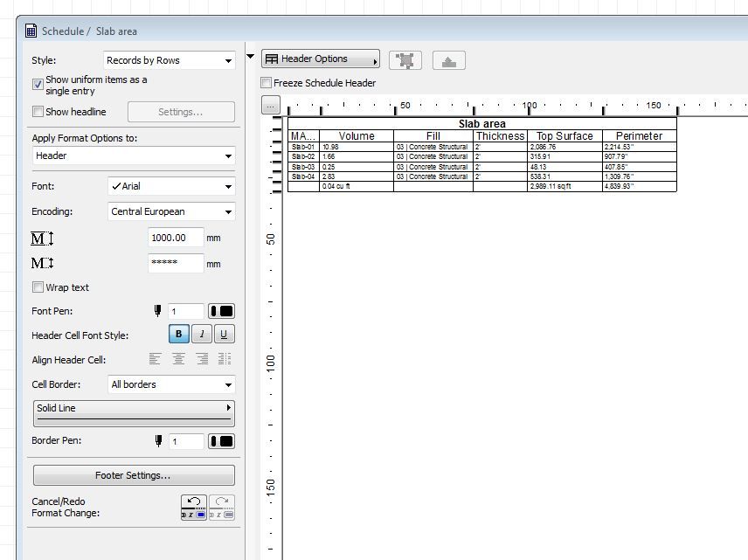Open the Apply Format Options to Header dropdown
Image resolution: width=748 pixels, height=560 pixels.
pos(134,156)
